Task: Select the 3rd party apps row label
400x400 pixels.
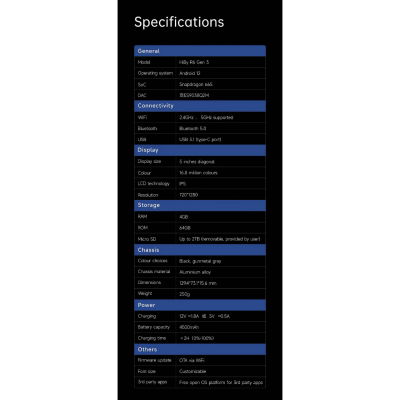Action: click(152, 382)
